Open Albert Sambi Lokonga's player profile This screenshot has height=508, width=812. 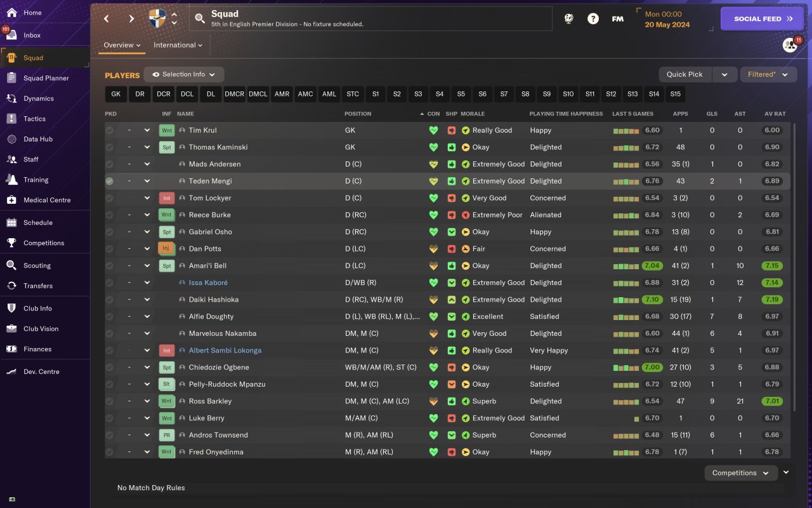[225, 351]
